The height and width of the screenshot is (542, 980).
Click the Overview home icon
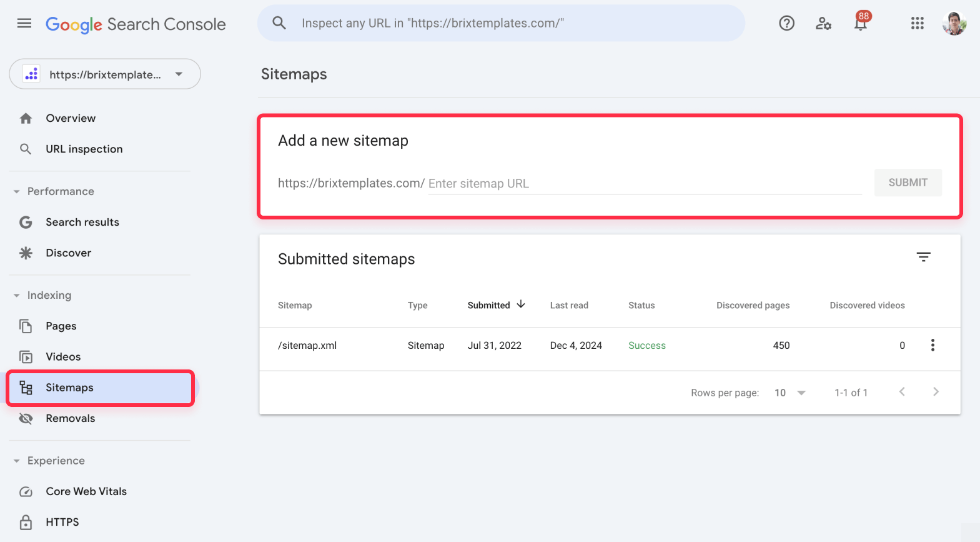coord(26,118)
